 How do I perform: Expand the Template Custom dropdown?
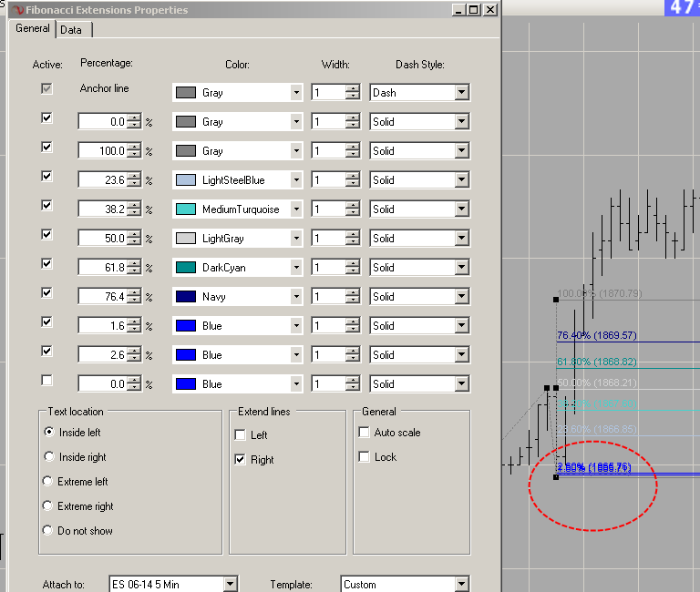[461, 584]
